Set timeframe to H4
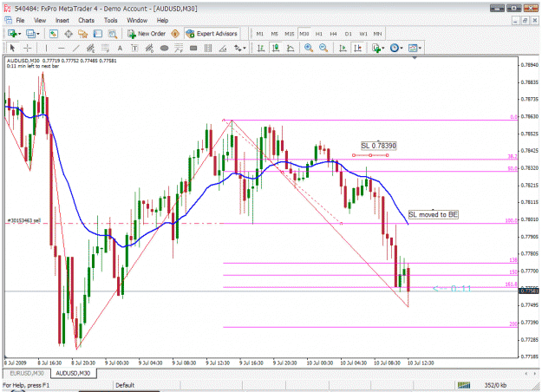 pos(333,34)
